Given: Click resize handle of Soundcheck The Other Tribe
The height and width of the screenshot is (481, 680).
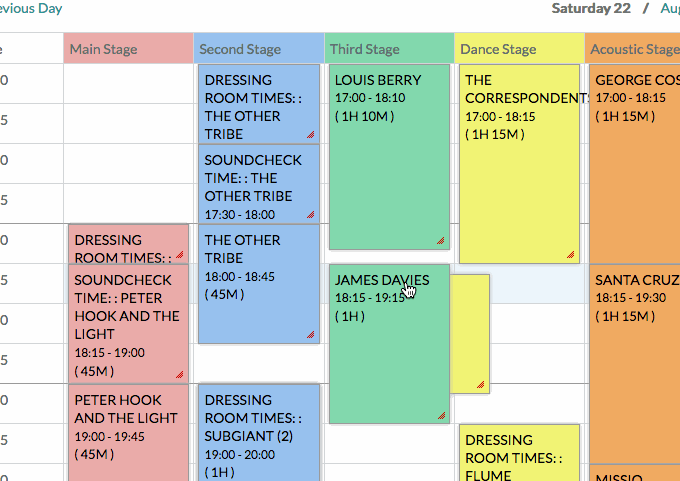Looking at the screenshot, I should pyautogui.click(x=310, y=214).
